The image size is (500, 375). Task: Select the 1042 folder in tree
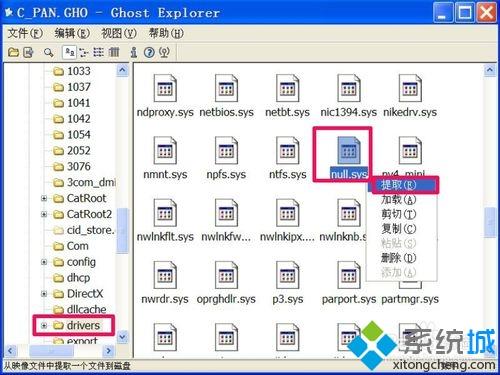72,119
